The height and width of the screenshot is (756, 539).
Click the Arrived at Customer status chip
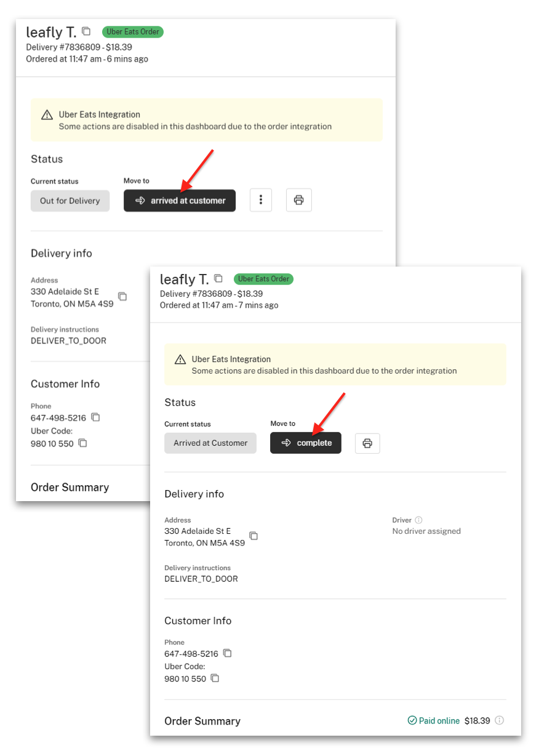click(210, 443)
